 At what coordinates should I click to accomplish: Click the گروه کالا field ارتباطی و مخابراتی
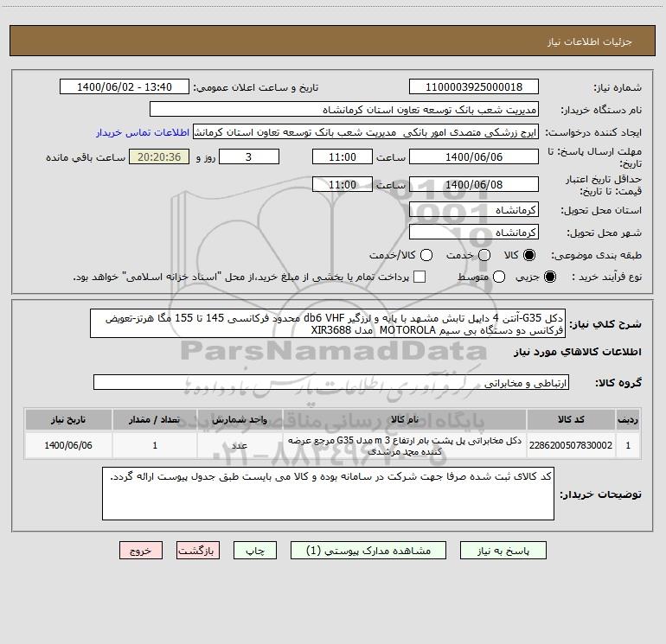(x=331, y=382)
